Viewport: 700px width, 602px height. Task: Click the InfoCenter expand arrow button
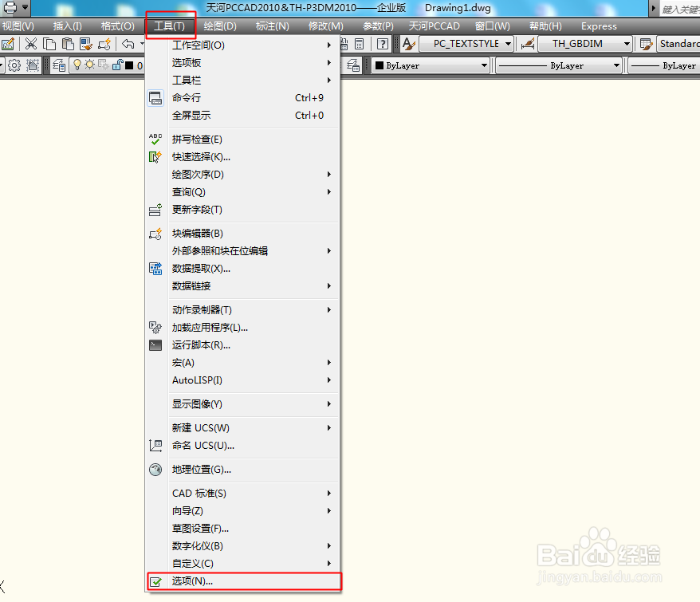pyautogui.click(x=654, y=8)
